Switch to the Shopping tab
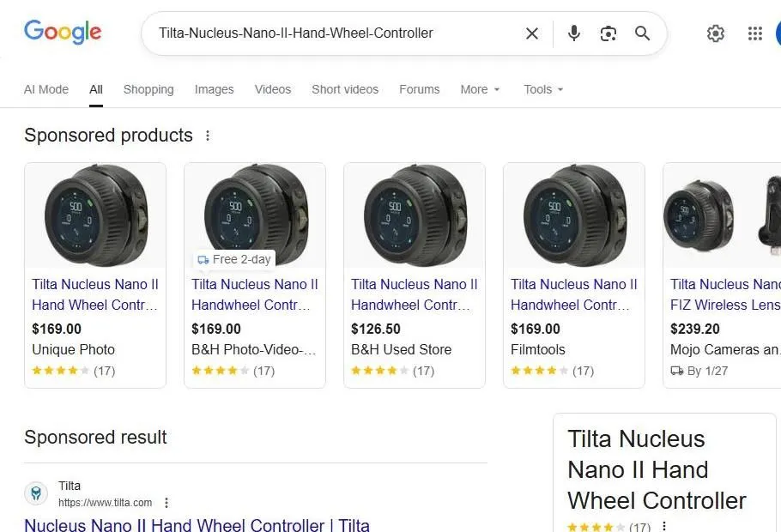Screen dimensions: 781x532 pos(148,89)
